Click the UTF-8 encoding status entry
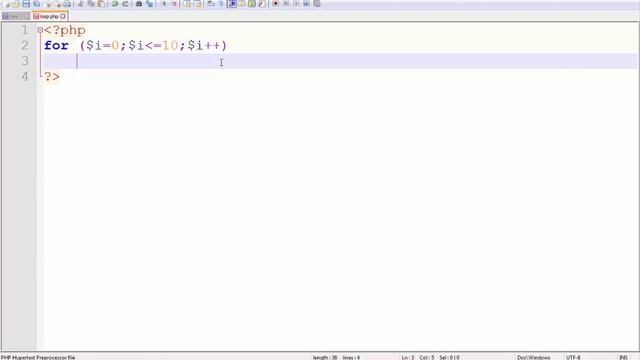Image resolution: width=640 pixels, height=360 pixels. tap(573, 357)
